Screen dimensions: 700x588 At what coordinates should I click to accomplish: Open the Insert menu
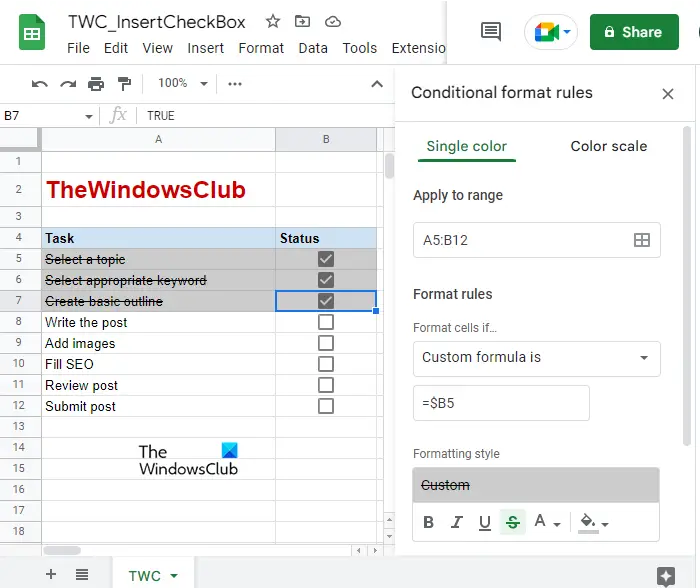(x=205, y=48)
